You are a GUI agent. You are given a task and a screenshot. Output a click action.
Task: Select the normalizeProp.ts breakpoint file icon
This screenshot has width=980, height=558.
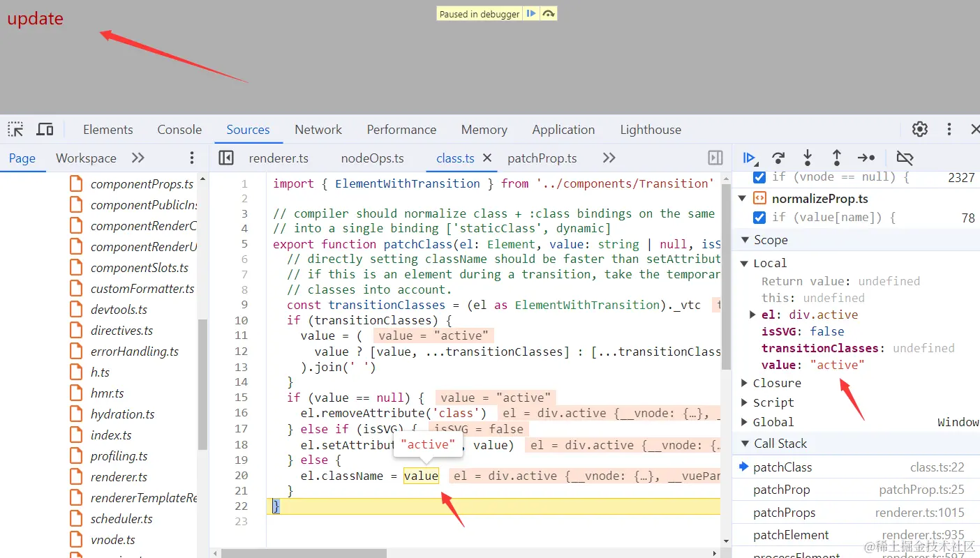[x=759, y=199]
